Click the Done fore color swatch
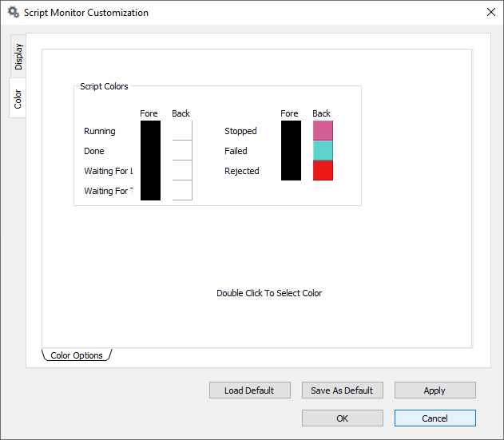 click(x=150, y=151)
